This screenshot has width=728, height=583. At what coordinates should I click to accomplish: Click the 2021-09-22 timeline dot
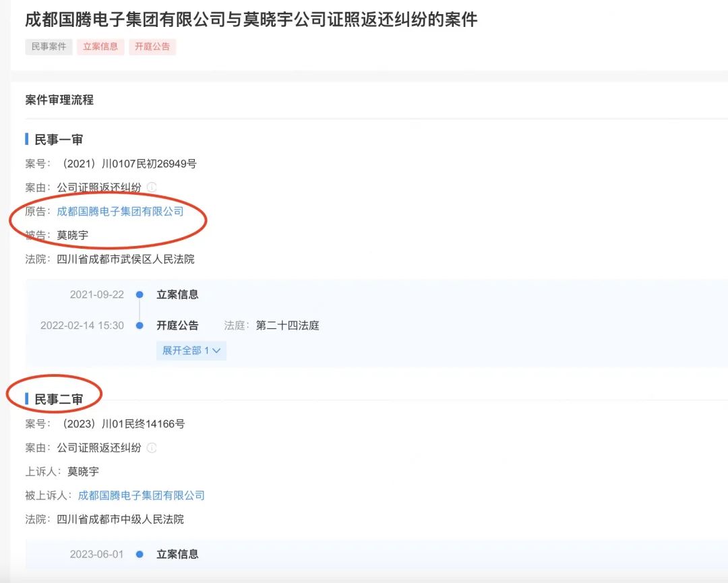pyautogui.click(x=140, y=295)
